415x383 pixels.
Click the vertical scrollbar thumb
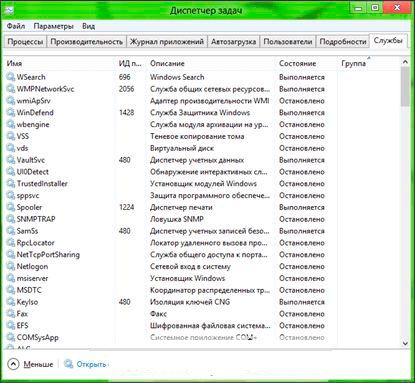(x=405, y=87)
